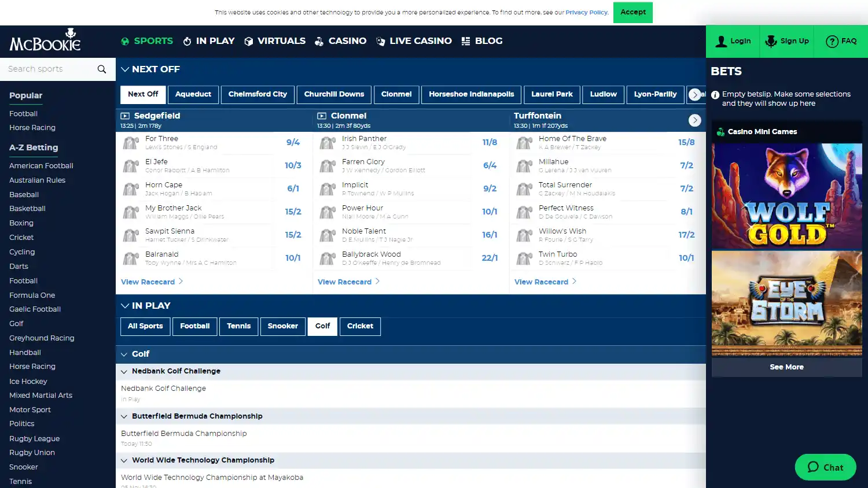Collapse Butterfield Bermuda Championship group

click(124, 417)
